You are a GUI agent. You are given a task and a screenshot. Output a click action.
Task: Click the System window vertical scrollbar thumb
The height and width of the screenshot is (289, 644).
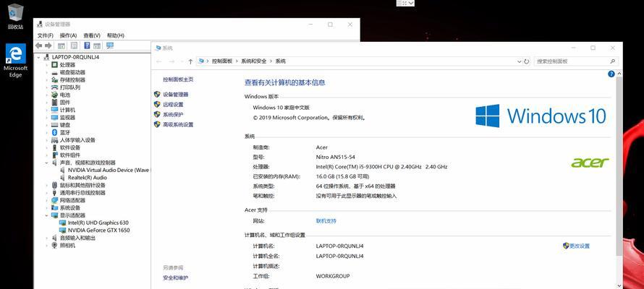click(619, 166)
